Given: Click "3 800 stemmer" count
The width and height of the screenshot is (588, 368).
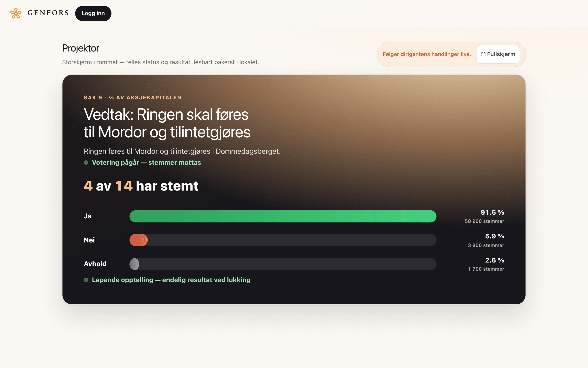Looking at the screenshot, I should click(486, 245).
